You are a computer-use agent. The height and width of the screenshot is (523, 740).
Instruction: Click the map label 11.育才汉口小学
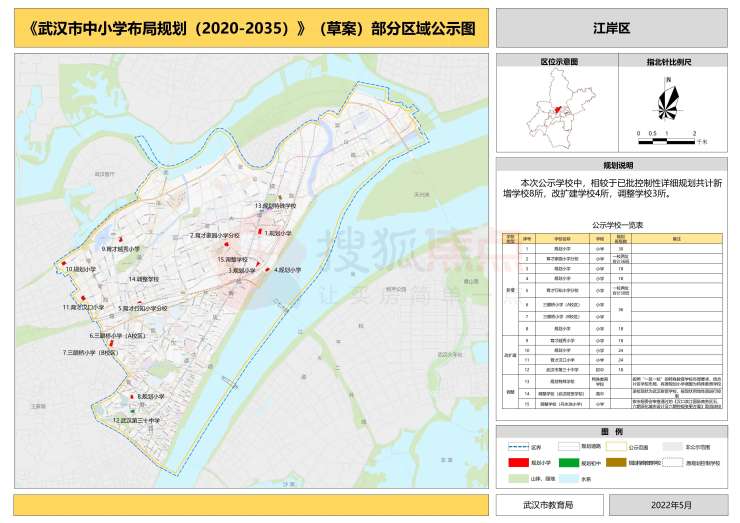[83, 307]
